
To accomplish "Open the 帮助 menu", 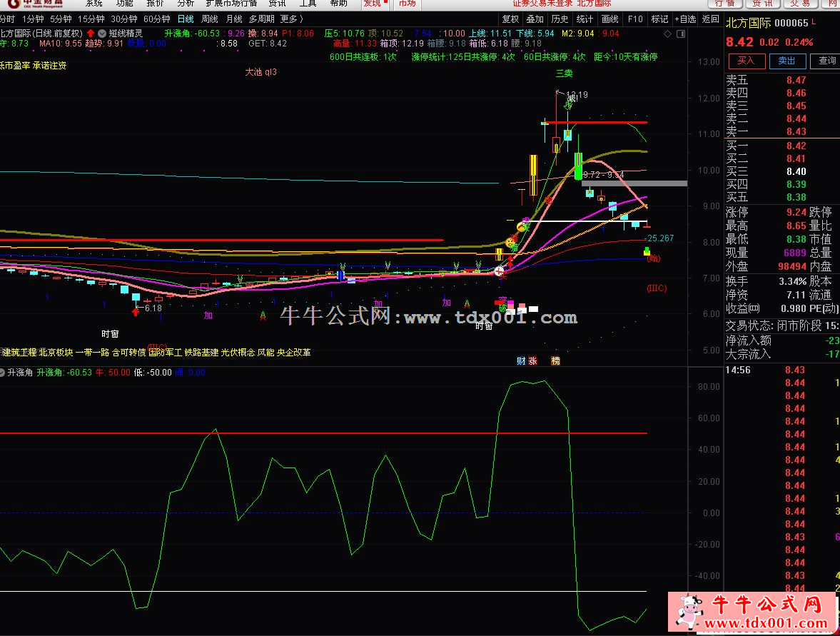I will click(x=338, y=4).
